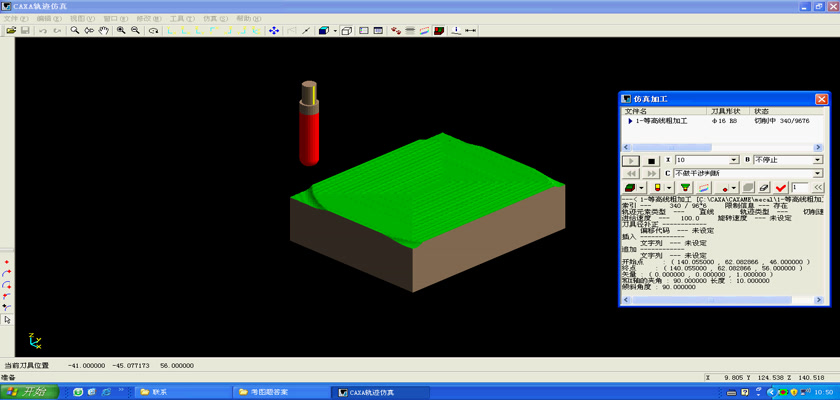Click the gray solid shape icon in dialog
Screen dimensions: 840x400
tap(748, 187)
